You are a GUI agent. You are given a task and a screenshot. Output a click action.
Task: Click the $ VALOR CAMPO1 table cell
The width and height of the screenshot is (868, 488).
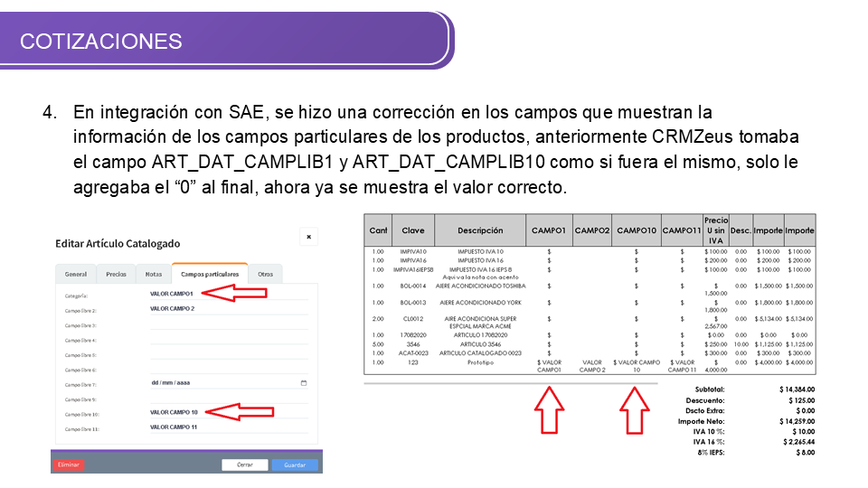[x=549, y=366]
